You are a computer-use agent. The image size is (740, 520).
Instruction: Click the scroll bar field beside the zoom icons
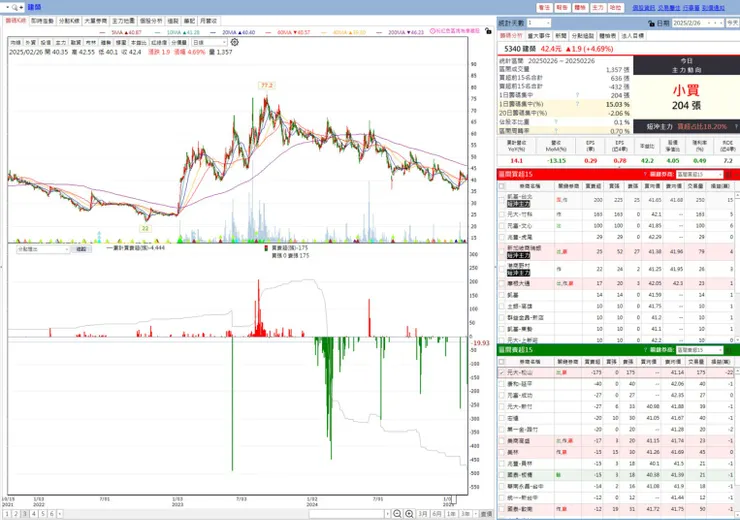pyautogui.click(x=347, y=514)
